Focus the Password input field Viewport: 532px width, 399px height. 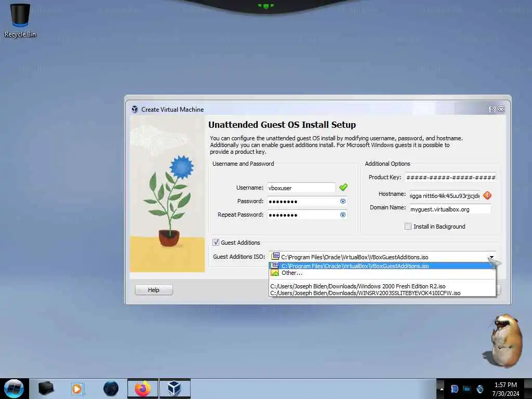click(x=307, y=201)
